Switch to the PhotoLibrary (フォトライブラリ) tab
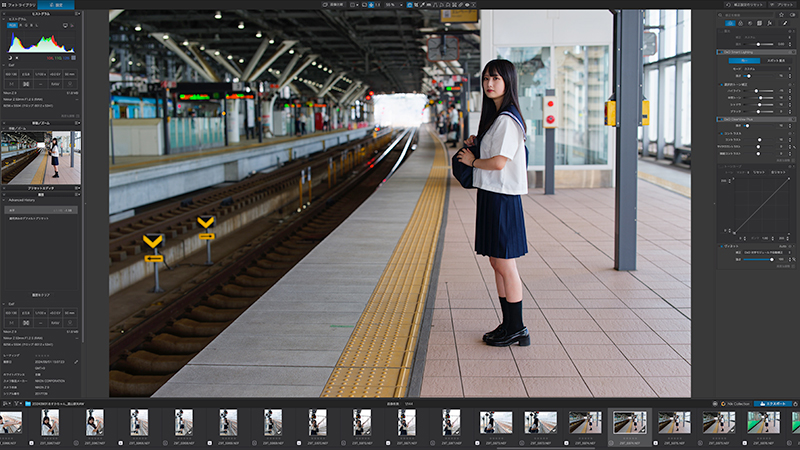 point(22,5)
